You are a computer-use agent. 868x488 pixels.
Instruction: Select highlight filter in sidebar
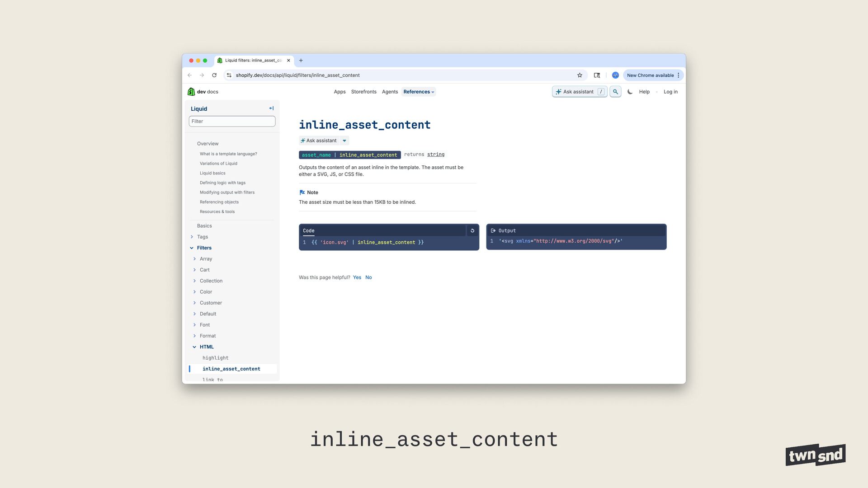pyautogui.click(x=215, y=358)
